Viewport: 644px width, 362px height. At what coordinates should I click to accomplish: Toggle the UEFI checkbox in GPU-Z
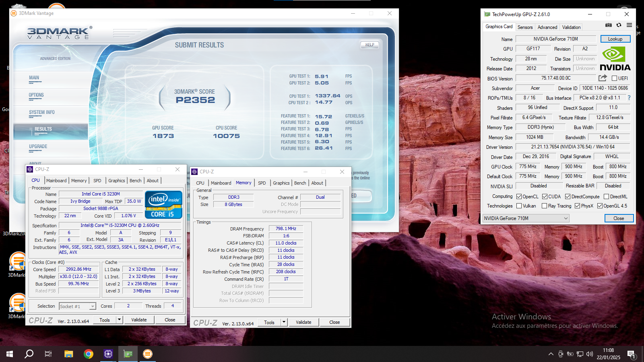point(614,78)
